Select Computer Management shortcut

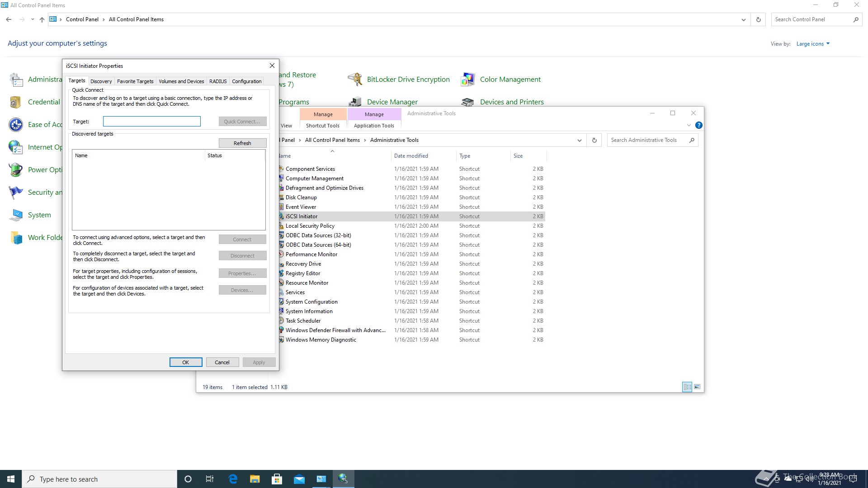click(x=315, y=178)
